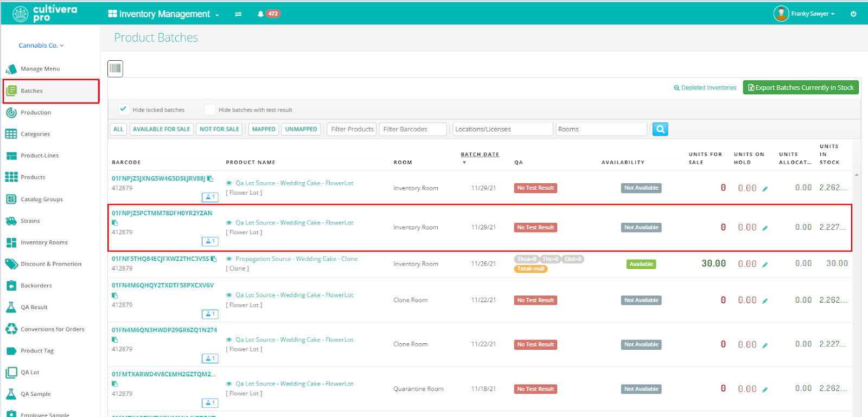Click the Inventory Rooms sidebar icon
Viewport: 868px width, 417px height.
pos(11,242)
